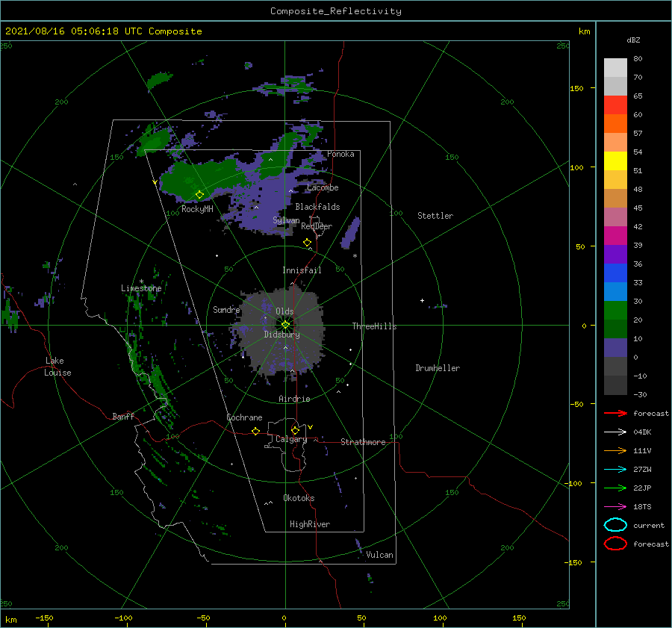Select the Sylvan label
This screenshot has height=628, width=672.
(286, 220)
